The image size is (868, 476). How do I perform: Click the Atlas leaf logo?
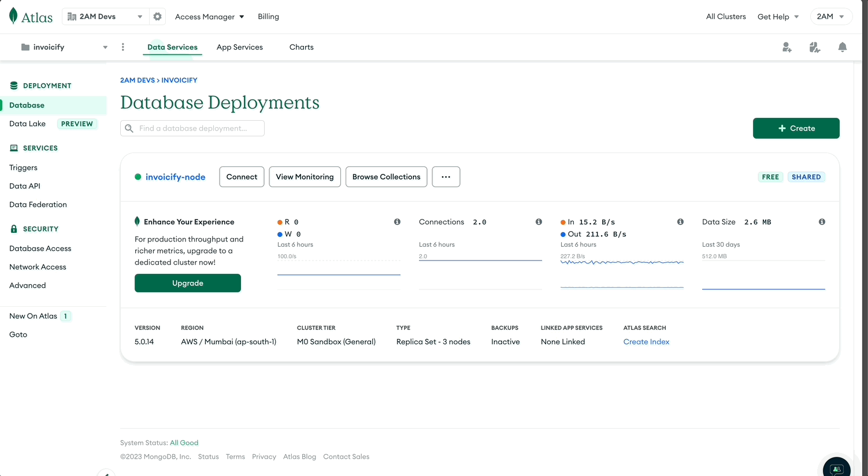tap(13, 16)
